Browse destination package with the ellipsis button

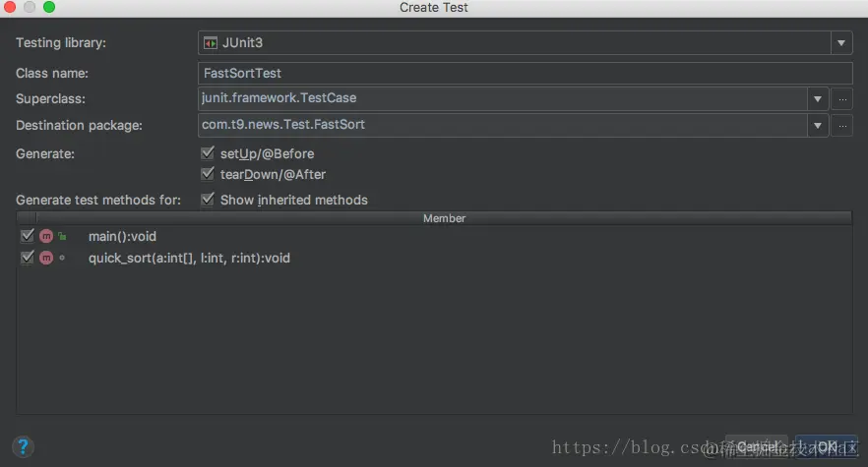(x=842, y=126)
